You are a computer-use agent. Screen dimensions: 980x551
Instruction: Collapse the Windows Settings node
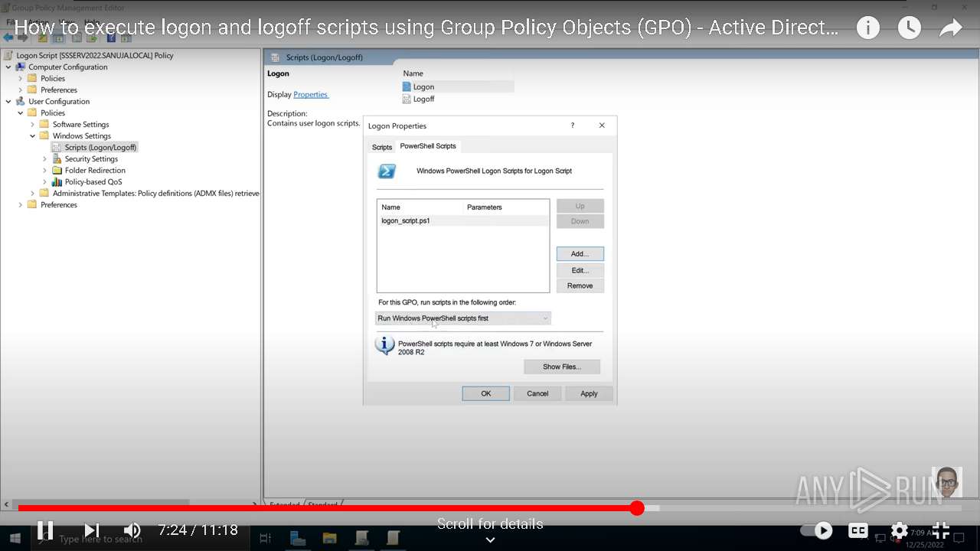pos(33,135)
